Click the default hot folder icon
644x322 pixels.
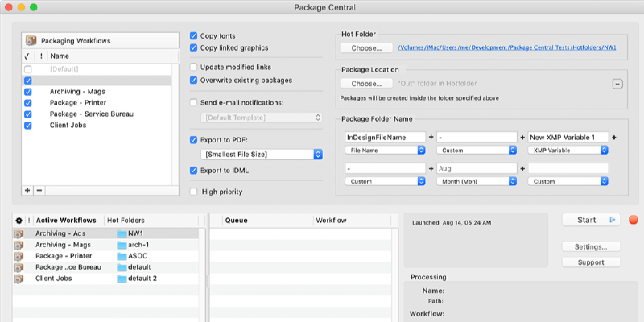pyautogui.click(x=122, y=267)
